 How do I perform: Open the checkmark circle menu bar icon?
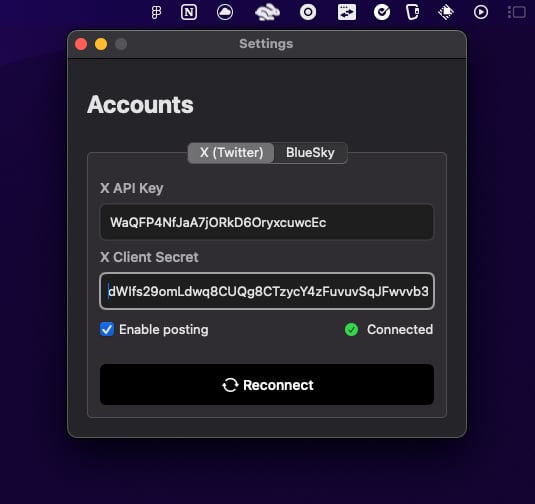[382, 12]
